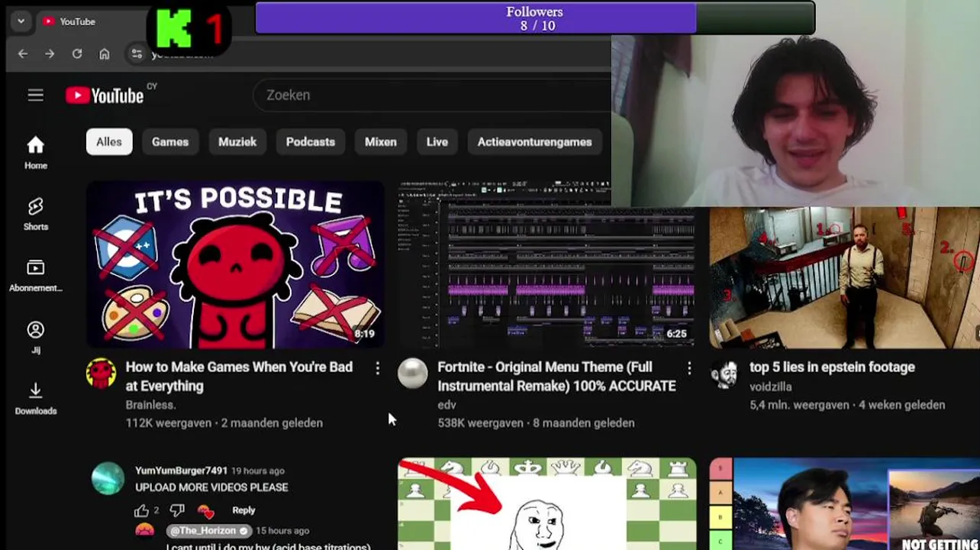Open the Fortnite menu theme video thumbnail
This screenshot has width=980, height=550.
coord(547,264)
